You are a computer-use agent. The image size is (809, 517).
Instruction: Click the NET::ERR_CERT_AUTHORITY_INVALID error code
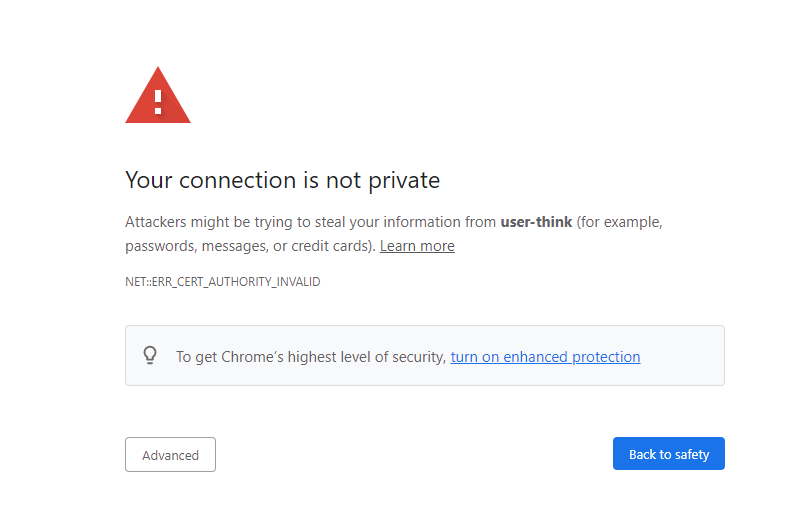pyautogui.click(x=222, y=282)
